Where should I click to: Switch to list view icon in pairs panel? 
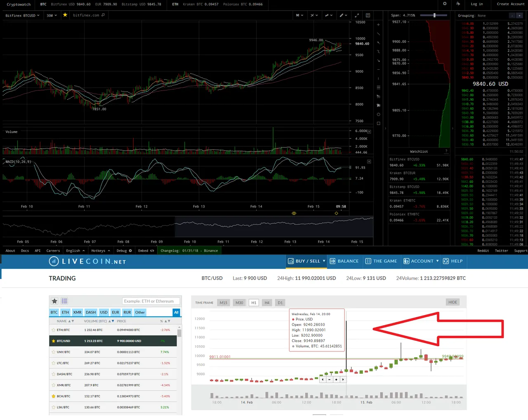(65, 301)
